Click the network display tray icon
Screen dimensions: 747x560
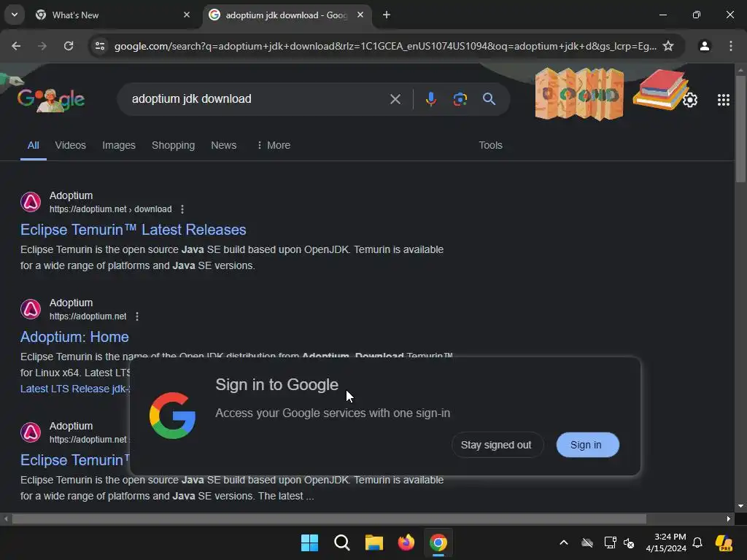tap(611, 542)
